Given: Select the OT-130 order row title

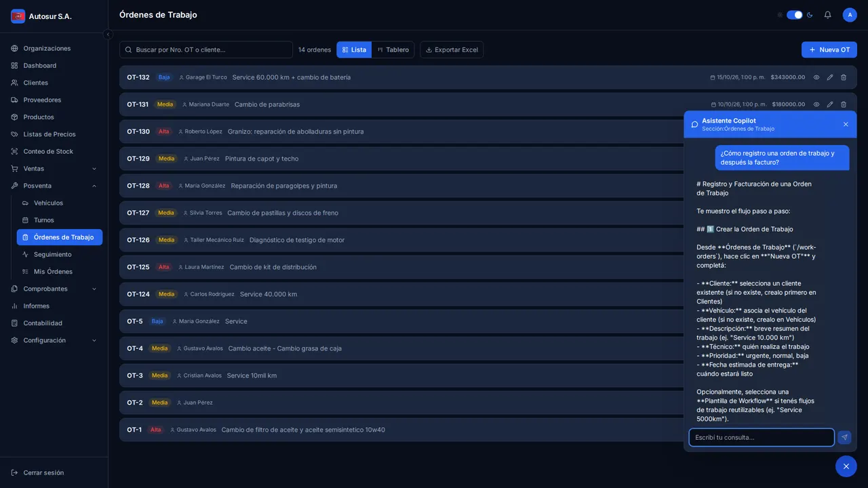Looking at the screenshot, I should (138, 131).
